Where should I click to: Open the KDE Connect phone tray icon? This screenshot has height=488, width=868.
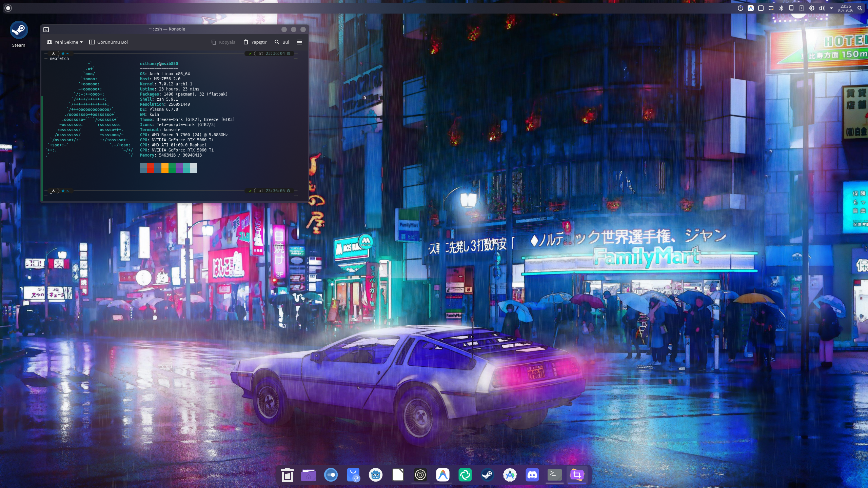pyautogui.click(x=802, y=8)
